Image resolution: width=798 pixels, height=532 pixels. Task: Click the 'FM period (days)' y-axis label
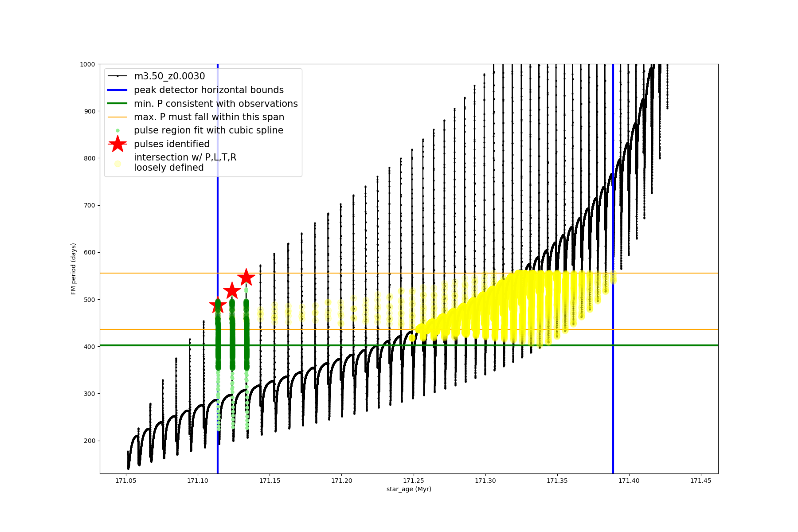tap(74, 269)
